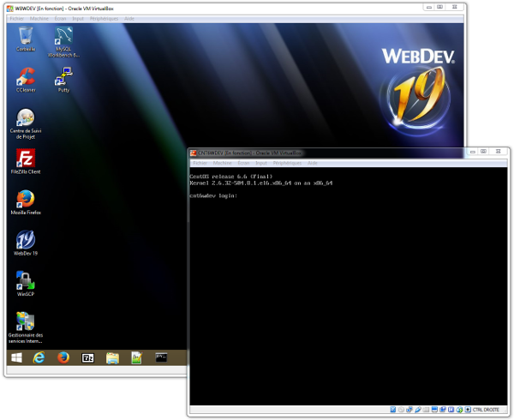Open Machine menu in W8WDEV window

click(39, 19)
